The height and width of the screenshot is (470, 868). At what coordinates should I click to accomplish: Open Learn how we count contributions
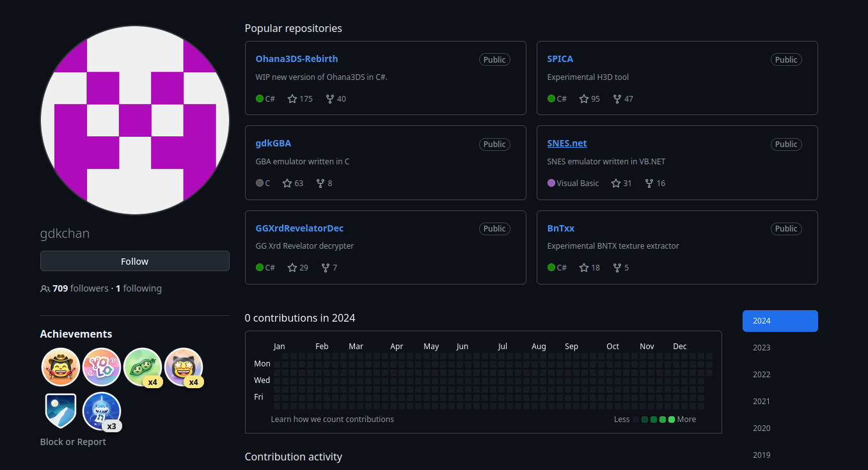click(333, 419)
